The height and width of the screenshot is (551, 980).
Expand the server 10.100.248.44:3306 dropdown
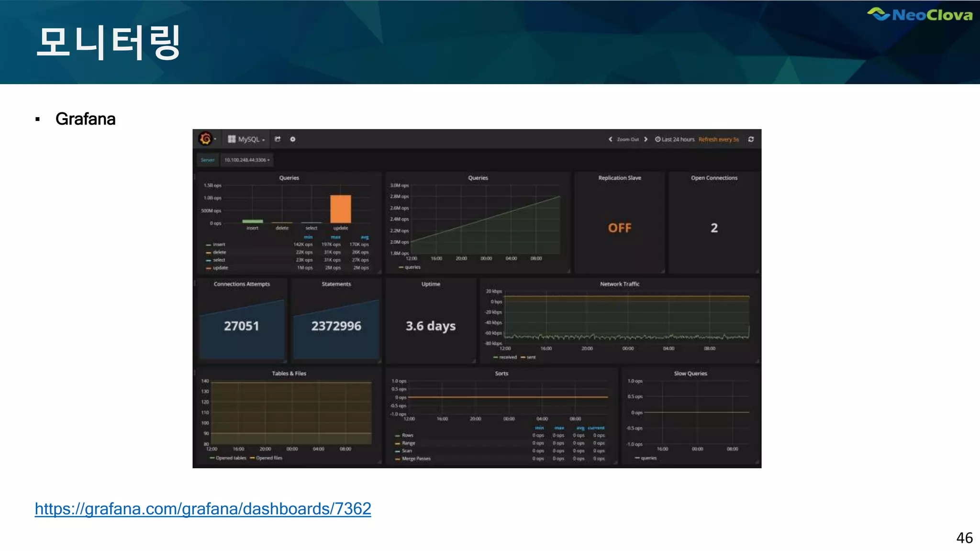[x=247, y=160]
